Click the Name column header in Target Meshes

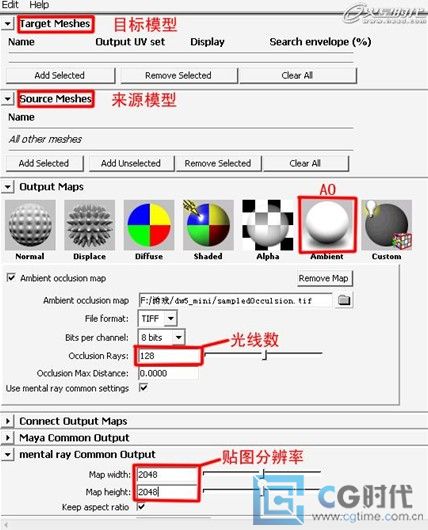[21, 42]
